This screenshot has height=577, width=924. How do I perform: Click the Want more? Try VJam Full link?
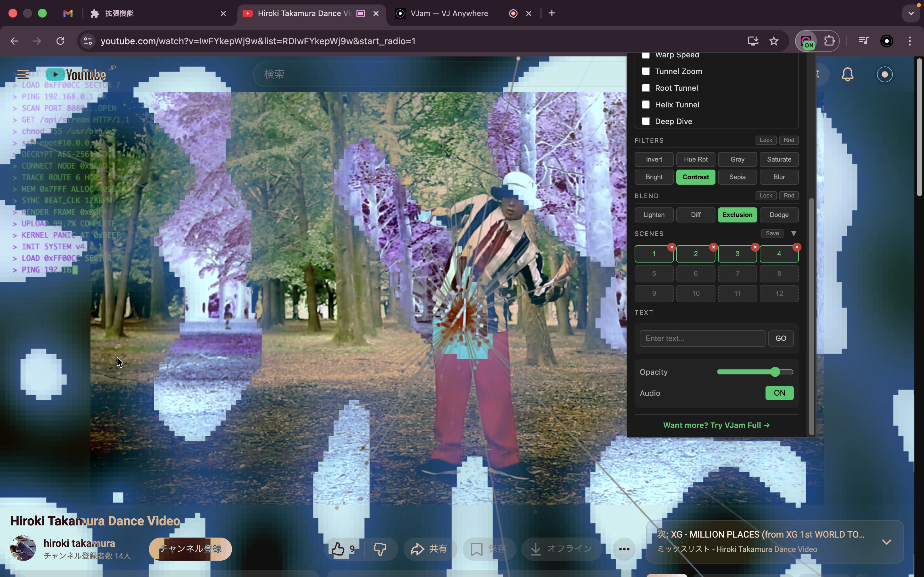point(716,425)
